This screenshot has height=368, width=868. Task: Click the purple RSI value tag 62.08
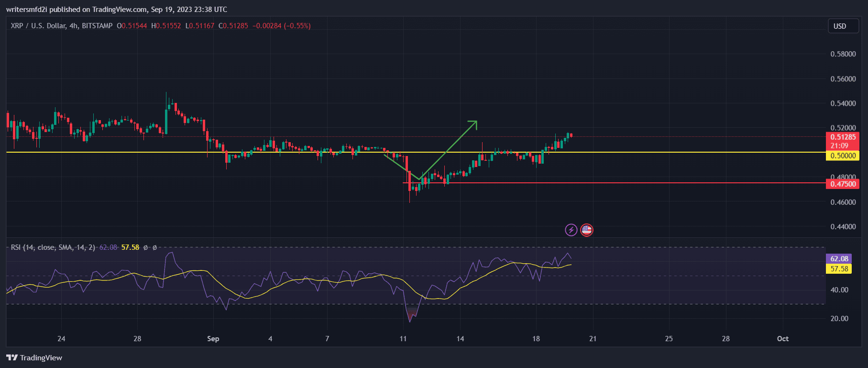coord(839,258)
